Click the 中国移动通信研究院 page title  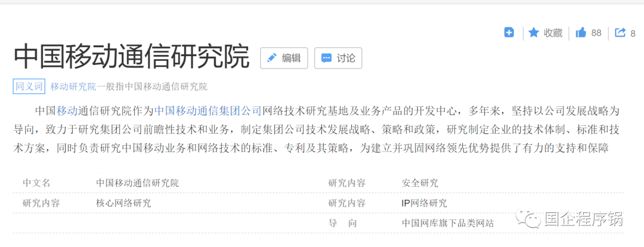coord(131,57)
